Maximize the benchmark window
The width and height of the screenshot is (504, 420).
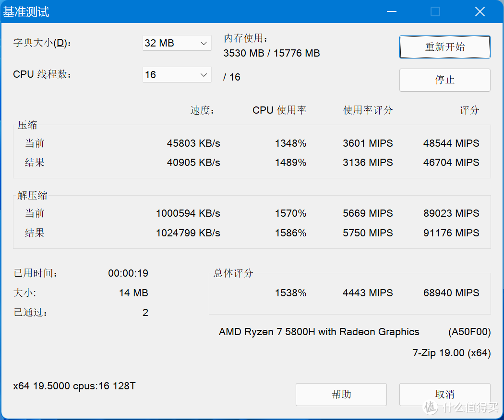pos(435,12)
